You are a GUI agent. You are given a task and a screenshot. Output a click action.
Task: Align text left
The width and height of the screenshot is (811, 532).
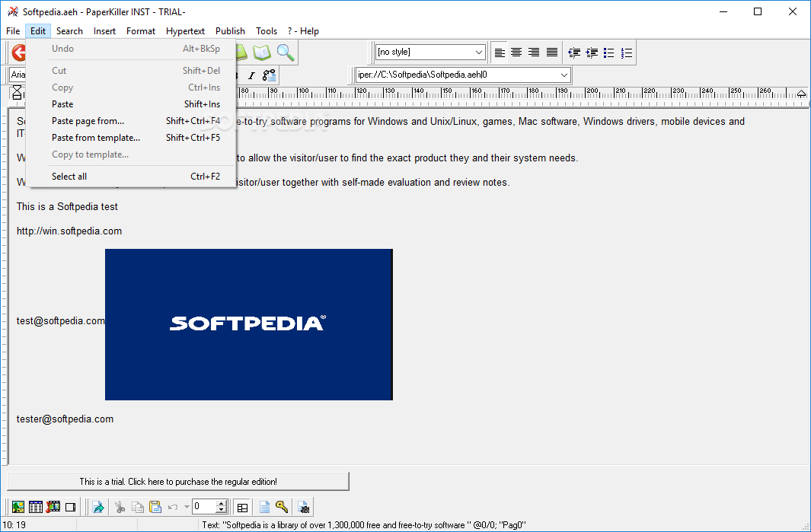pos(500,53)
